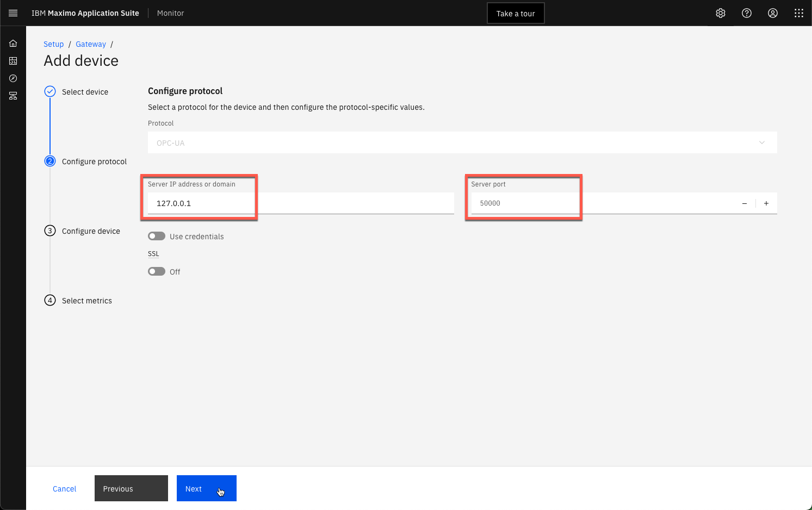Turn on the SSL toggle
Viewport: 812px width, 510px height.
[x=157, y=271]
